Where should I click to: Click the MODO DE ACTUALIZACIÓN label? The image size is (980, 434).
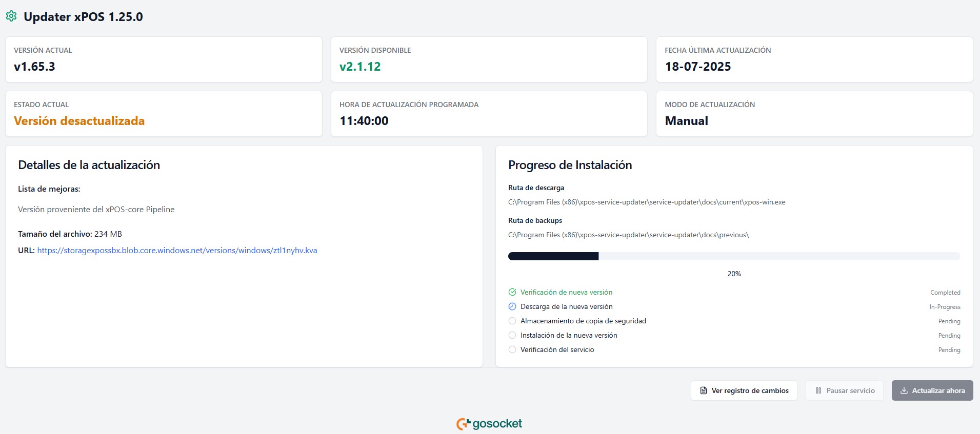pos(710,105)
